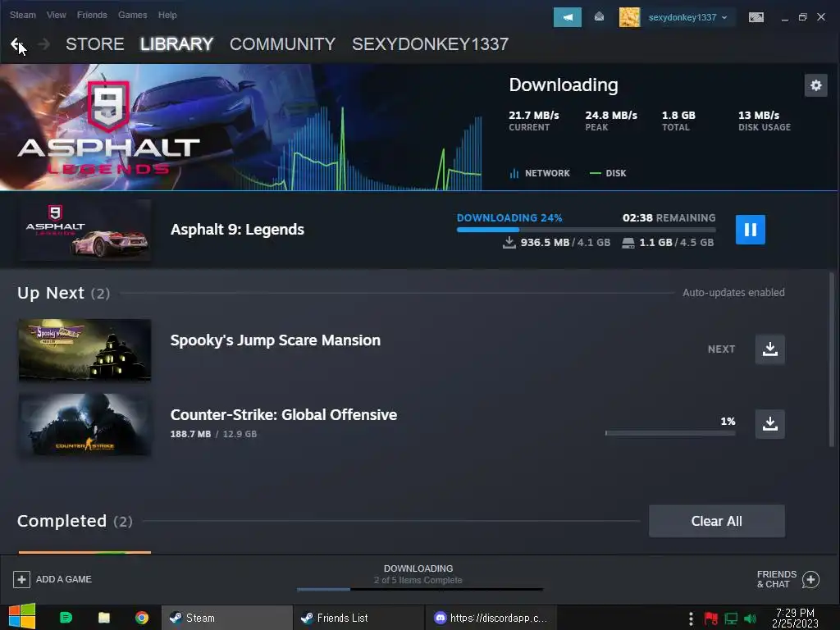
Task: Open the SEXYDONKEY1337 profile tab
Action: click(430, 44)
